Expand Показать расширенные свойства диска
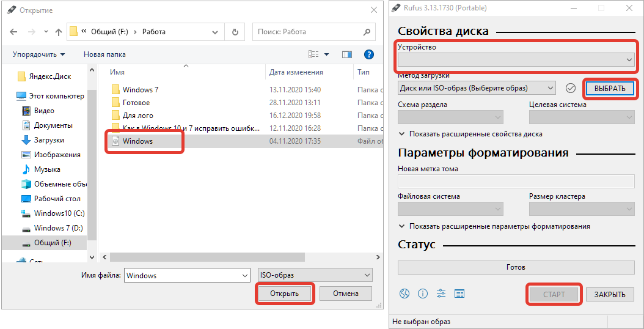 (x=470, y=134)
